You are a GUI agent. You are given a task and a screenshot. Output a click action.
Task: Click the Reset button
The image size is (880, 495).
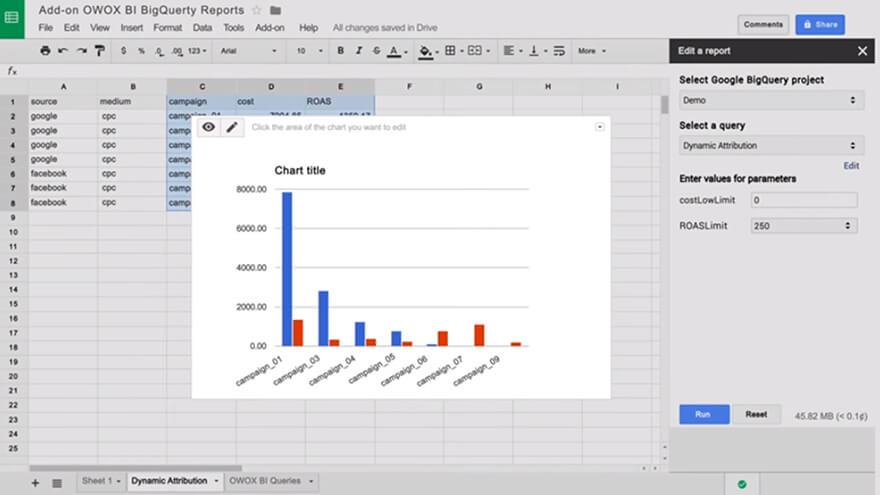pyautogui.click(x=756, y=414)
